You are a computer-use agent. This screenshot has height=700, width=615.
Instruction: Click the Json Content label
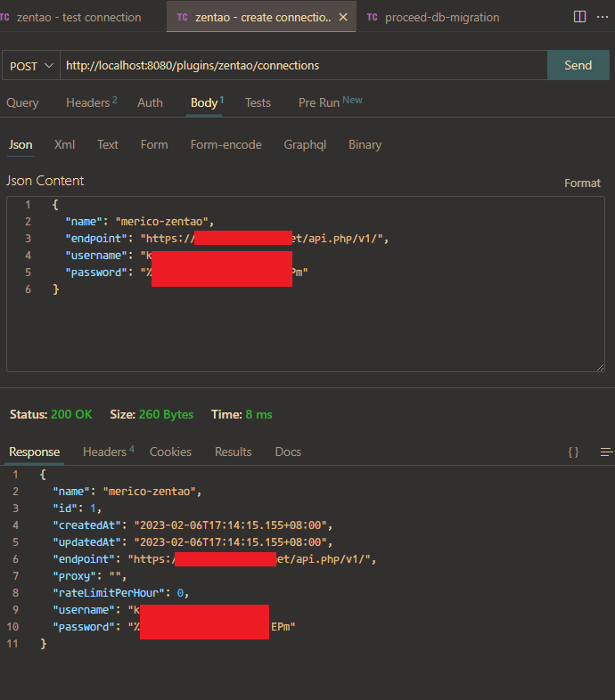coord(45,181)
